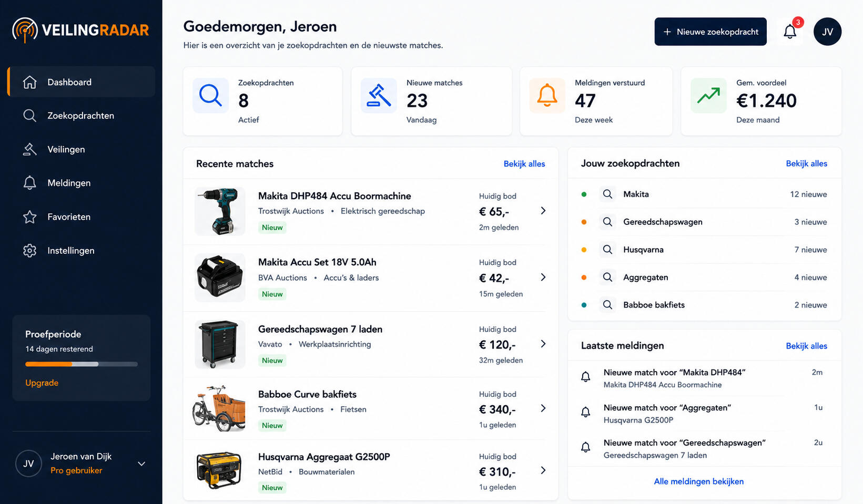Screen dimensions: 863x504
Task: Open Makita DHP484 match via chevron arrow
Action: tap(543, 211)
